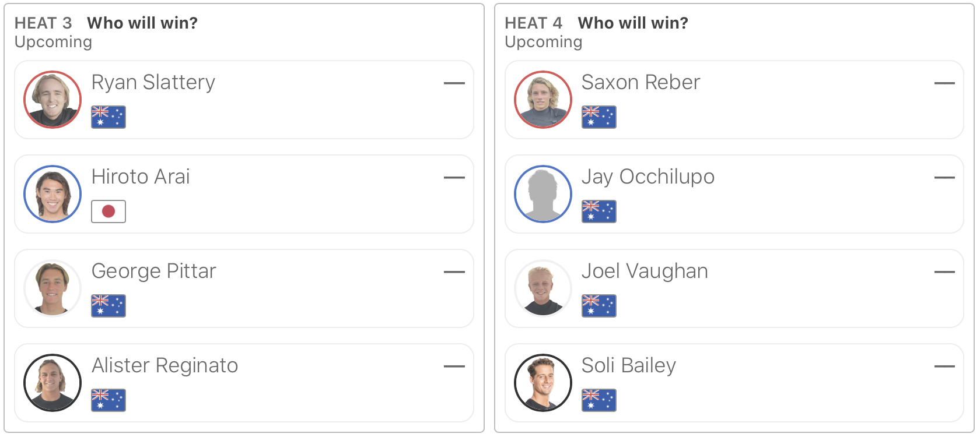Click Alister Reginato's avatar
This screenshot has width=980, height=437.
pos(52,383)
